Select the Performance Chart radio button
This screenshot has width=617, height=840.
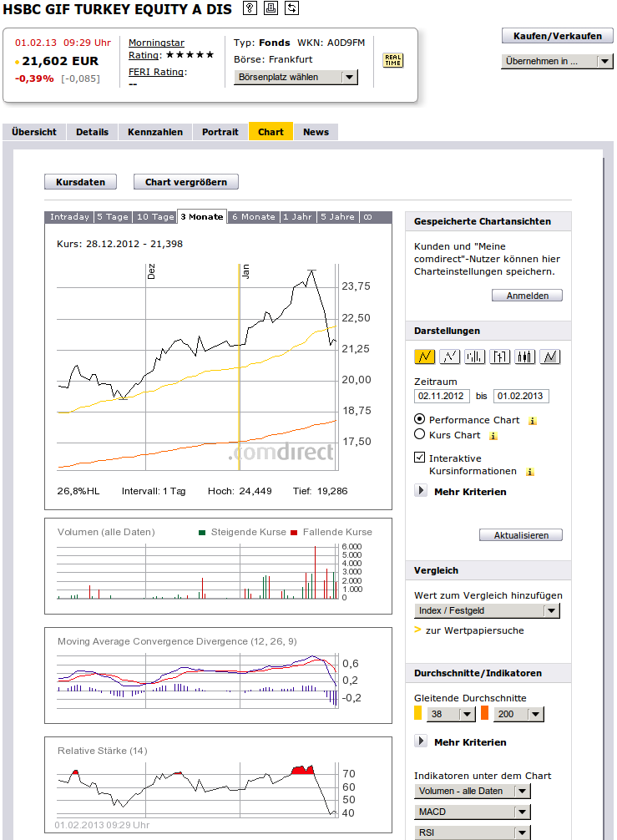(420, 419)
